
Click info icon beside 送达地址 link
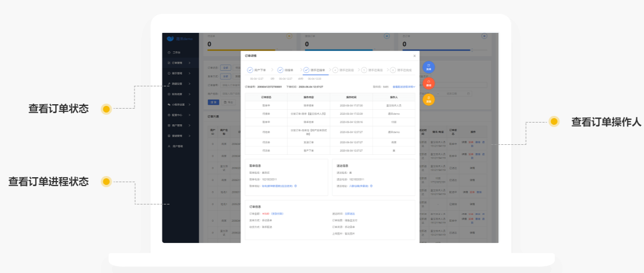[371, 186]
